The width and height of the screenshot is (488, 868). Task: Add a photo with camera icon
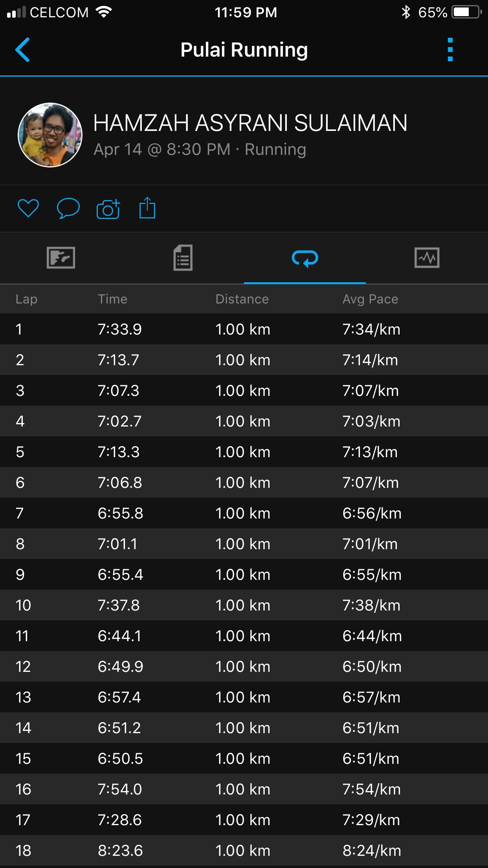point(108,209)
